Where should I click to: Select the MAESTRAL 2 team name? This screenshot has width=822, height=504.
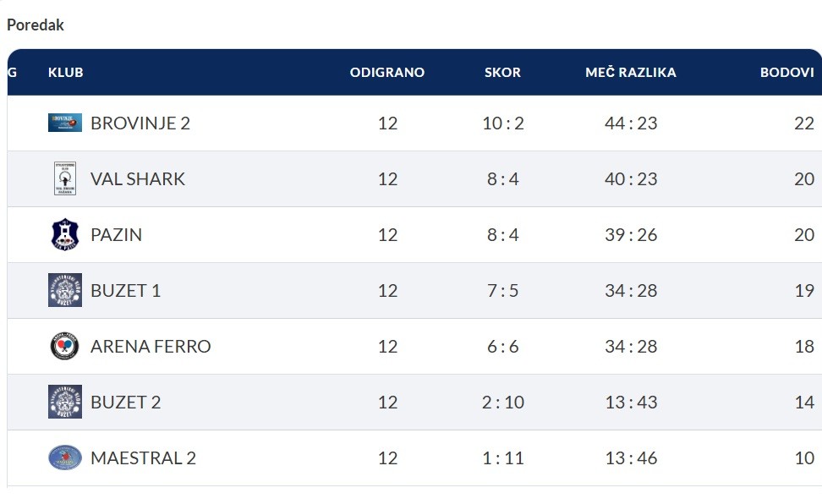coord(143,458)
